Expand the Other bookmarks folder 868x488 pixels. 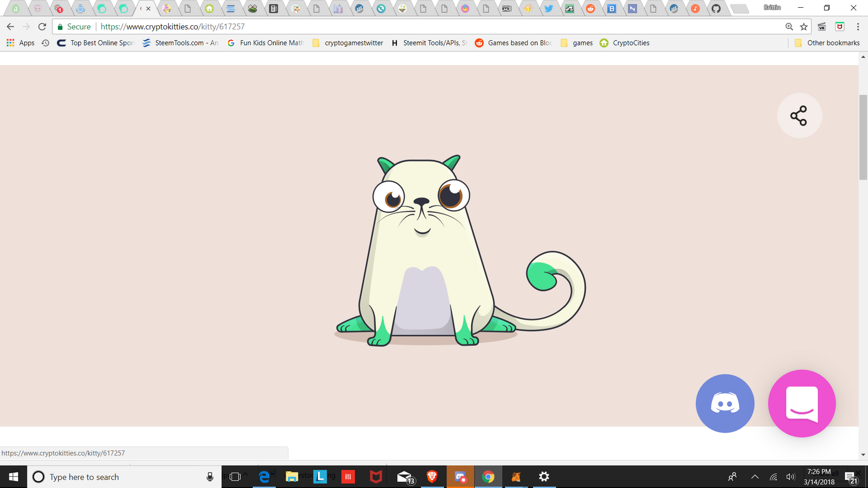[827, 43]
